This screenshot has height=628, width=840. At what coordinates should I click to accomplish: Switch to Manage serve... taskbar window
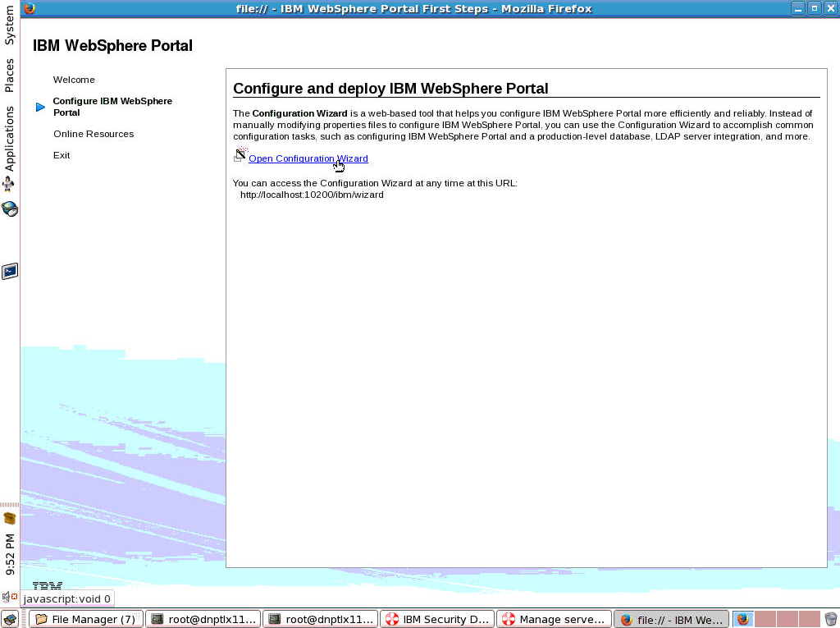pyautogui.click(x=555, y=620)
